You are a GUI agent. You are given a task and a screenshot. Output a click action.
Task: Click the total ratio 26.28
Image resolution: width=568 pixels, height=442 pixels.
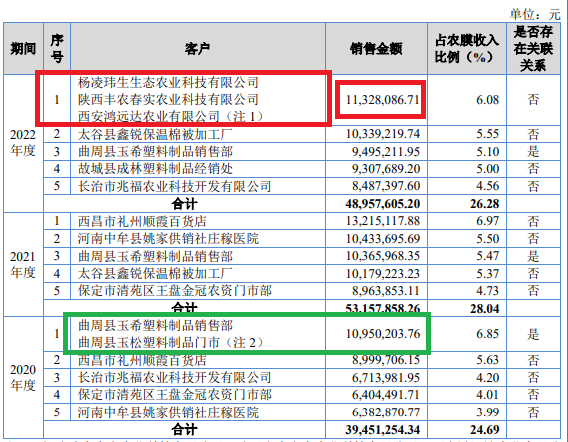point(484,204)
